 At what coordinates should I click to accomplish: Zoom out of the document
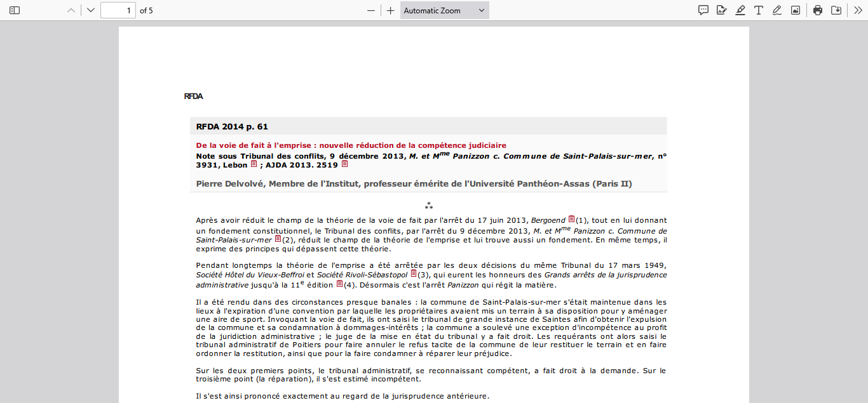(371, 10)
